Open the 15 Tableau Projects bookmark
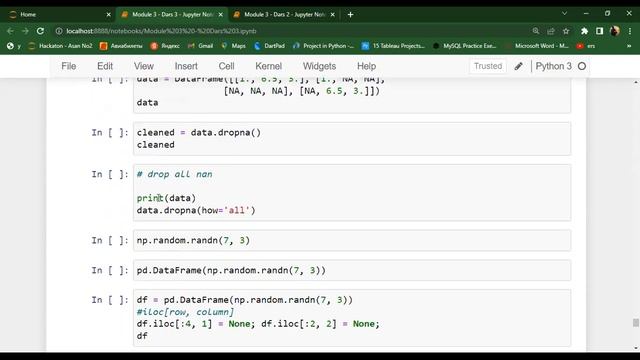 pyautogui.click(x=393, y=46)
